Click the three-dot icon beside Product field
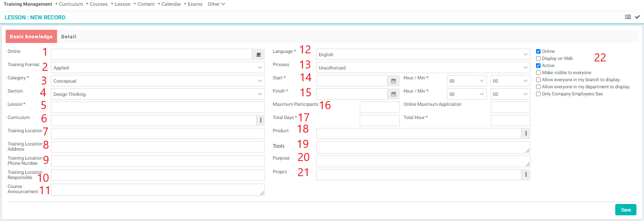The height and width of the screenshot is (221, 644). click(x=526, y=134)
